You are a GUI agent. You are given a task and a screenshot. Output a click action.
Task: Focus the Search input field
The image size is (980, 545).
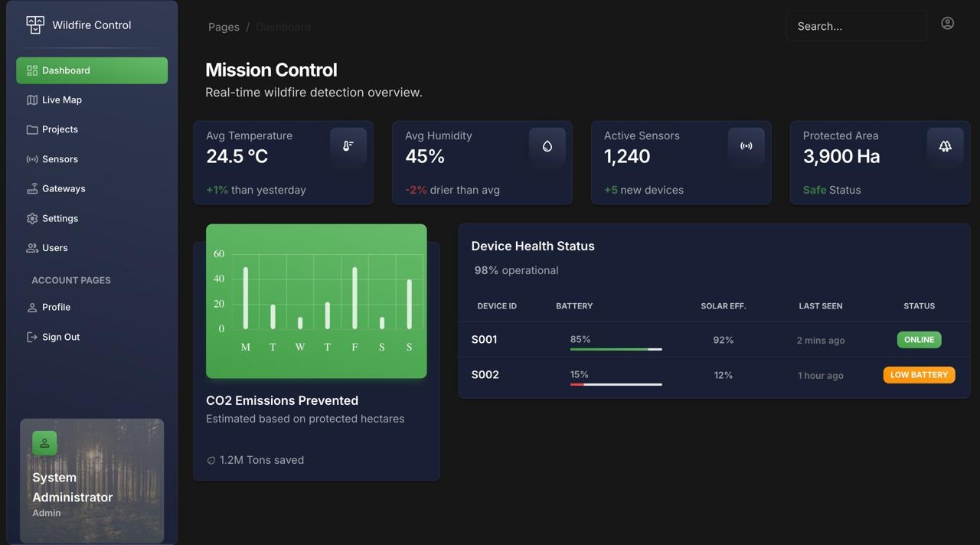[x=856, y=26]
